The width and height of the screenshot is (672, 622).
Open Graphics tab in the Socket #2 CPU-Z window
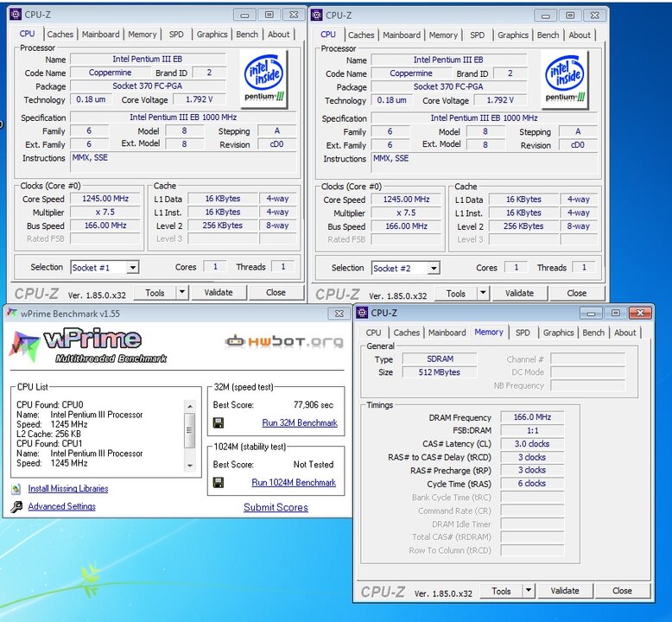[x=513, y=35]
